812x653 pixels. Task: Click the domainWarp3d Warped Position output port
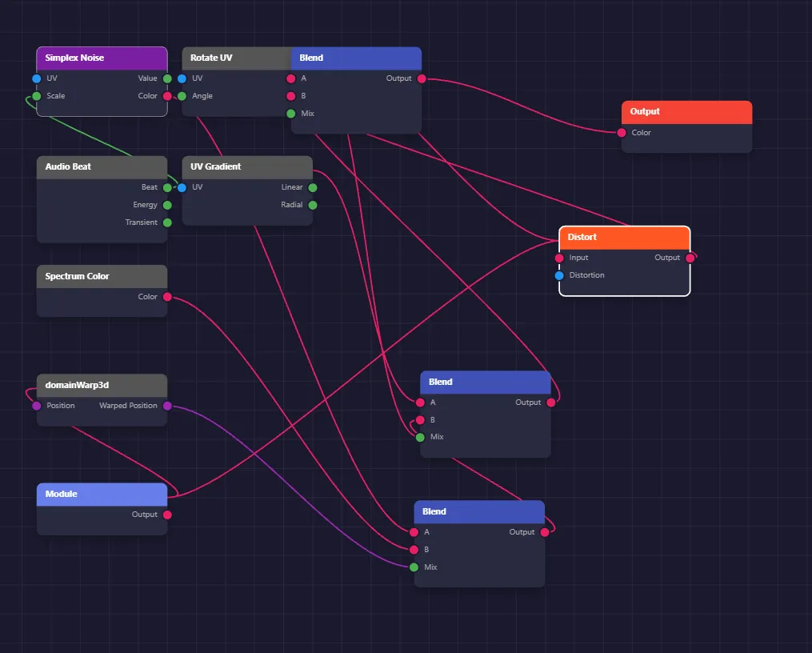point(167,406)
